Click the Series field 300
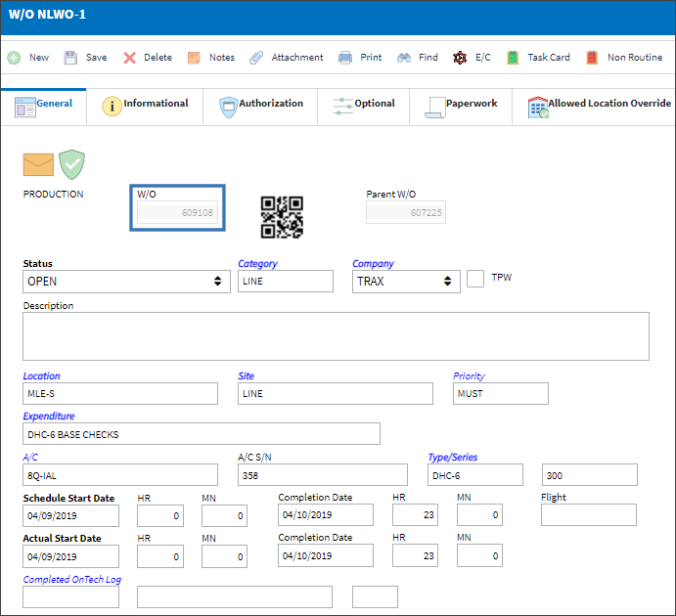The image size is (676, 616). click(589, 474)
